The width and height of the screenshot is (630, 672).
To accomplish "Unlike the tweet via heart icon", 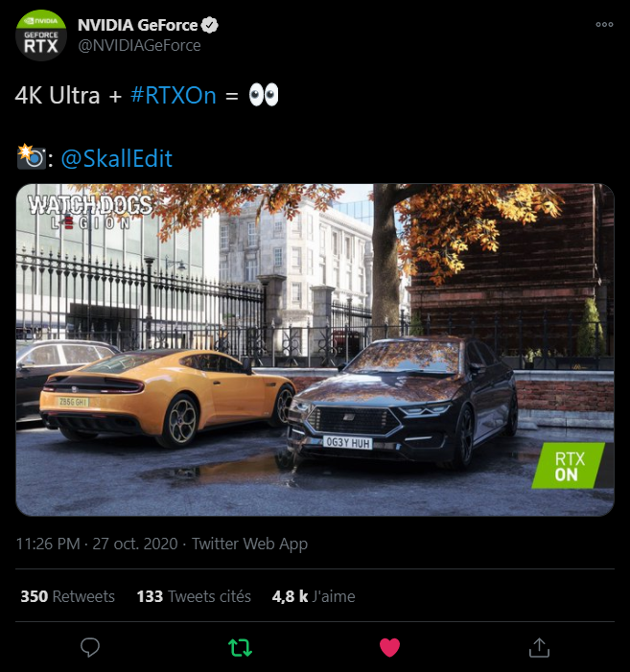I will 389,647.
